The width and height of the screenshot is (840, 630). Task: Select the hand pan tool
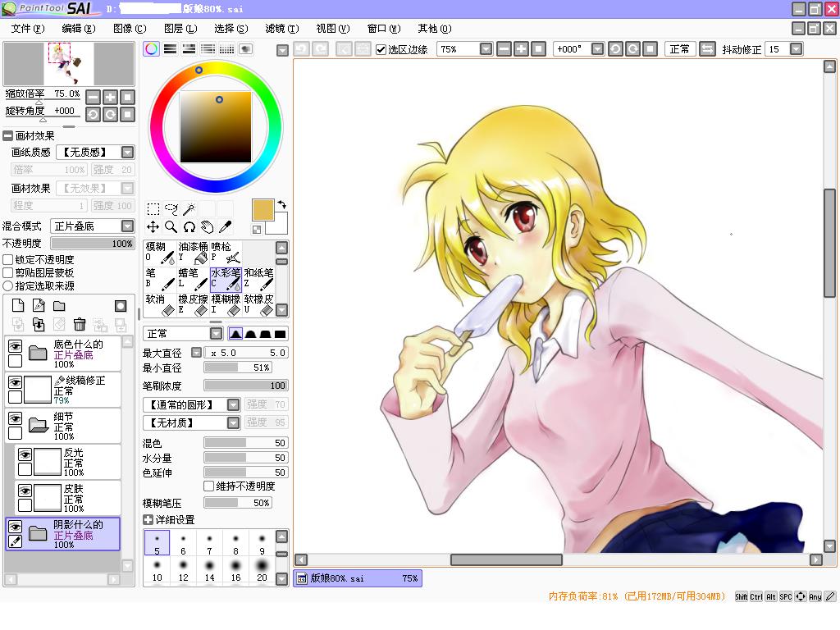(x=207, y=226)
